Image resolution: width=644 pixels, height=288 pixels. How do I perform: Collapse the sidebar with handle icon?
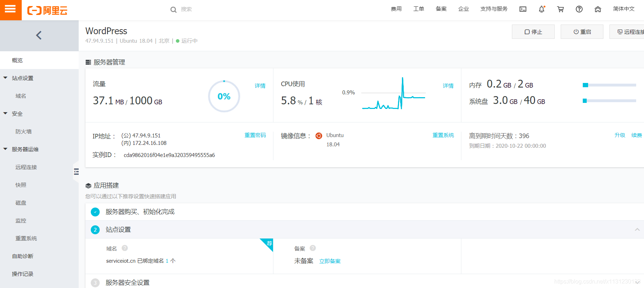pyautogui.click(x=76, y=172)
